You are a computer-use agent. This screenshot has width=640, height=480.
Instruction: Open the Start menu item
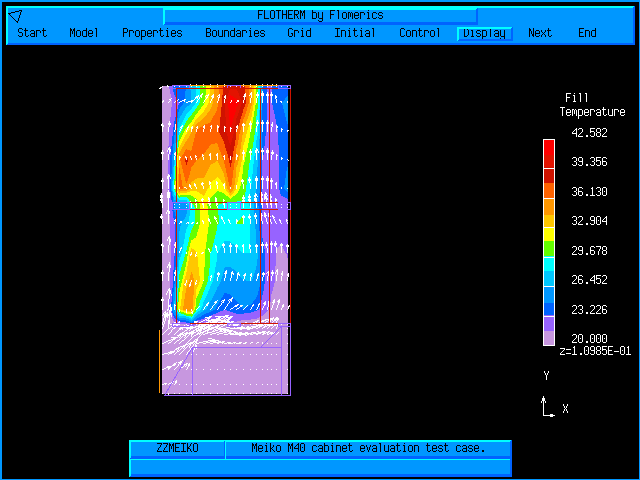click(x=32, y=33)
